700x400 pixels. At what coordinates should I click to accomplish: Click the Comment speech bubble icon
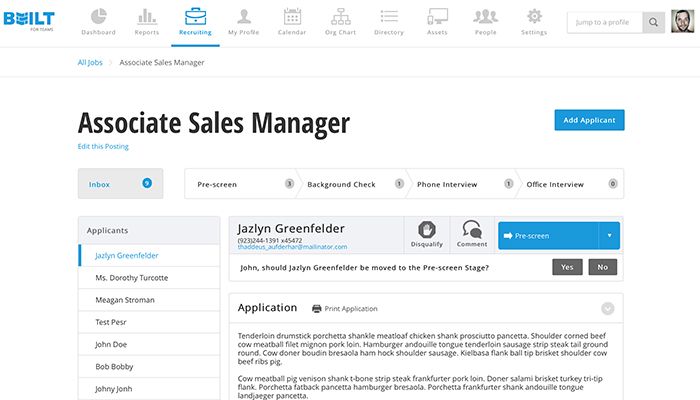coord(472,230)
